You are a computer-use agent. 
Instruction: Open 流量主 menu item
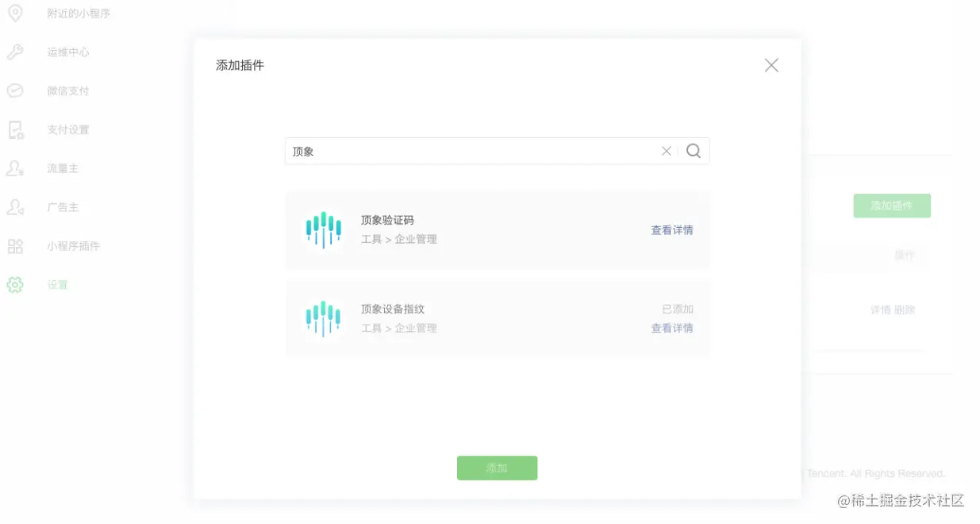(63, 168)
